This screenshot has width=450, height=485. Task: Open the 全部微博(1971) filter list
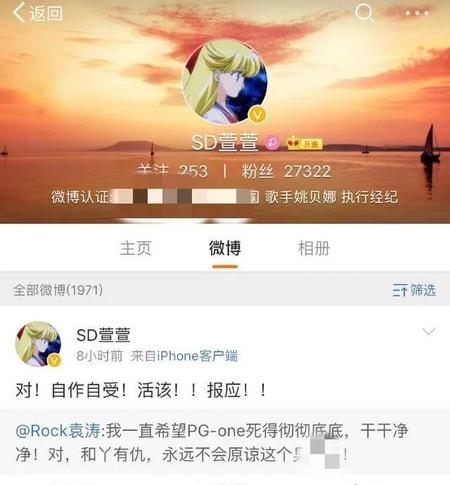pos(58,290)
